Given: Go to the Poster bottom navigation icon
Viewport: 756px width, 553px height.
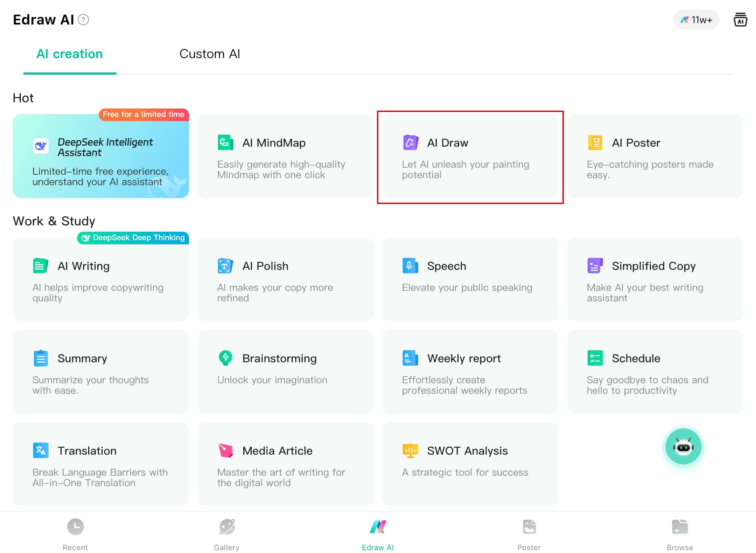Looking at the screenshot, I should [x=529, y=527].
